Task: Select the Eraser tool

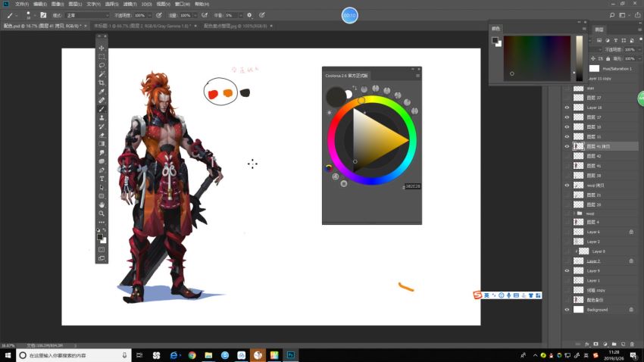Action: [102, 135]
